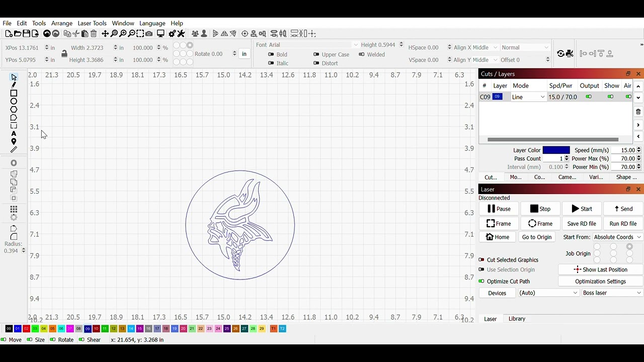
Task: Toggle the aspect ratio lock icon
Action: 64,53
